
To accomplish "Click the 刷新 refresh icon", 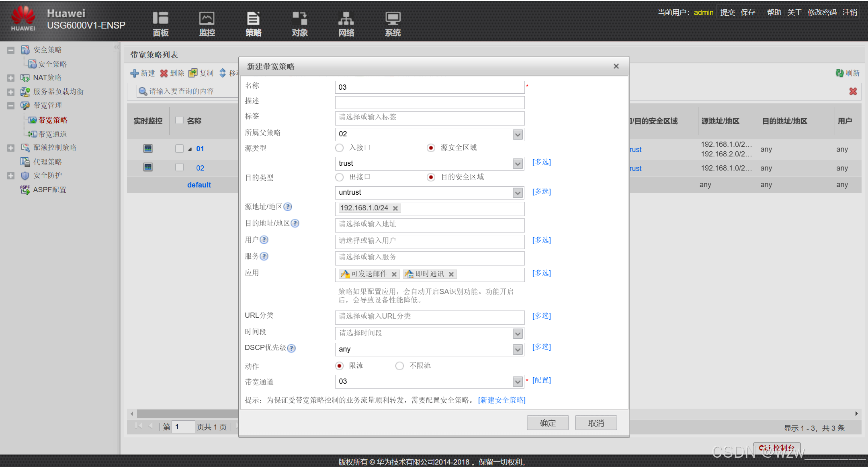I will tap(839, 73).
